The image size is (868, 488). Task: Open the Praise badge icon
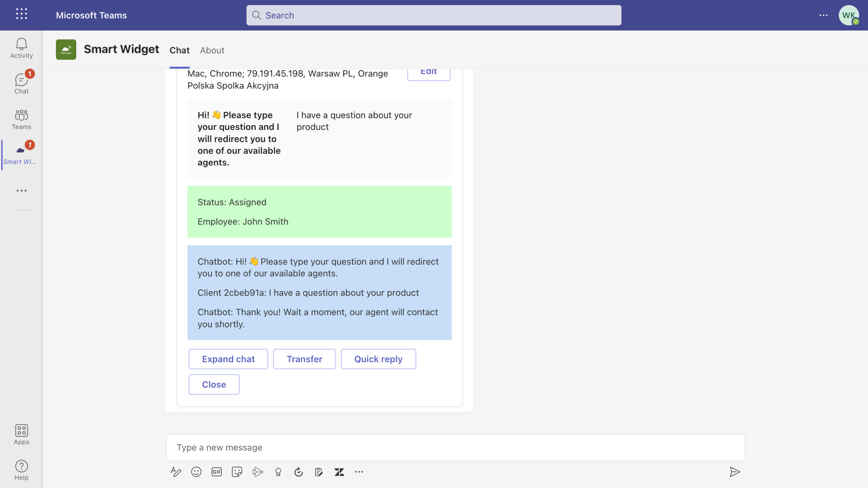[x=278, y=472]
